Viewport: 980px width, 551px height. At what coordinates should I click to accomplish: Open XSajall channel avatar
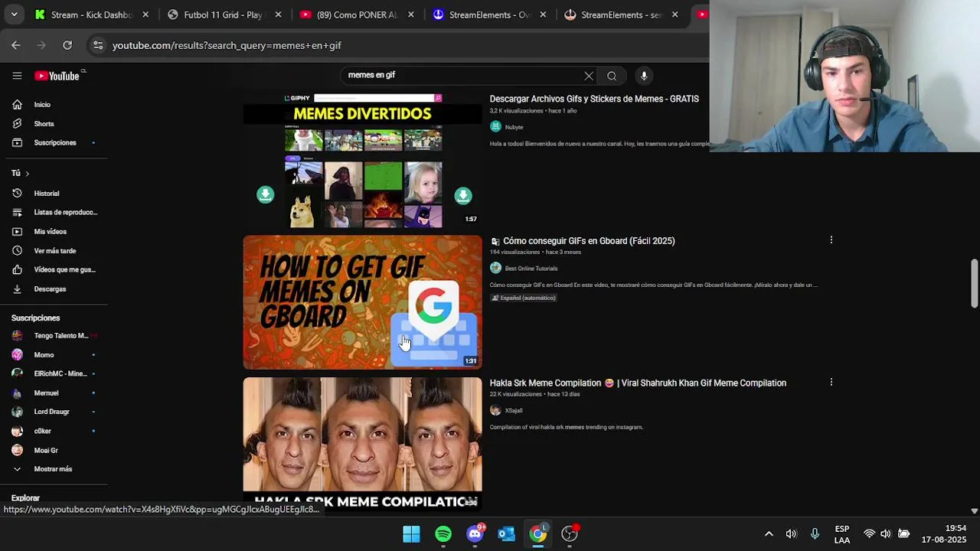point(495,410)
